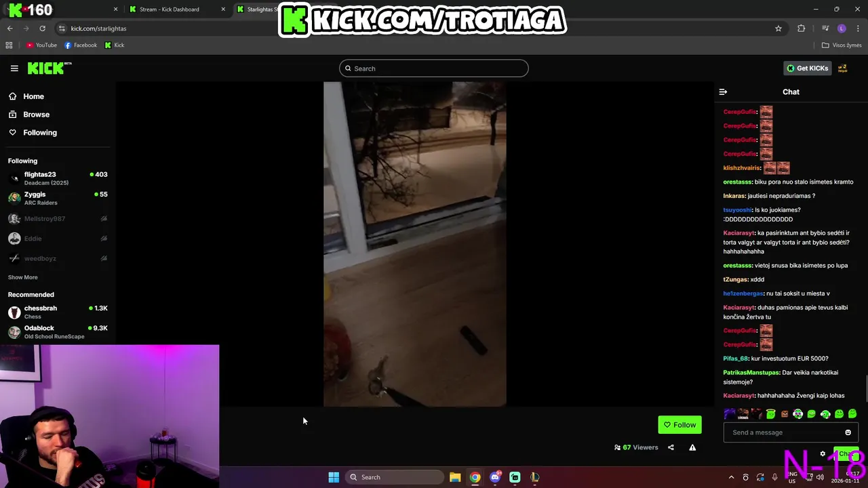Close the Stream - Kick Dashboard tab
Screen dimensions: 868x488
coord(223,9)
